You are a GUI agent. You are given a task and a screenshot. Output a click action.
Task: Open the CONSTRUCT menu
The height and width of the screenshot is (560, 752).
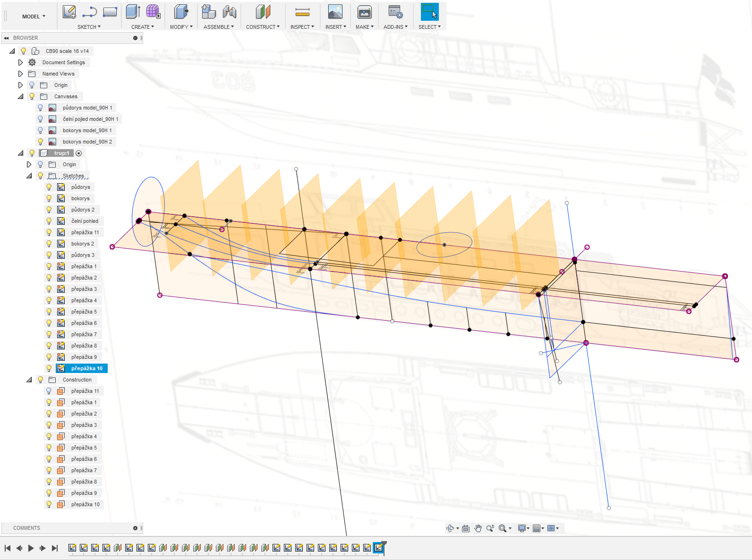263,27
